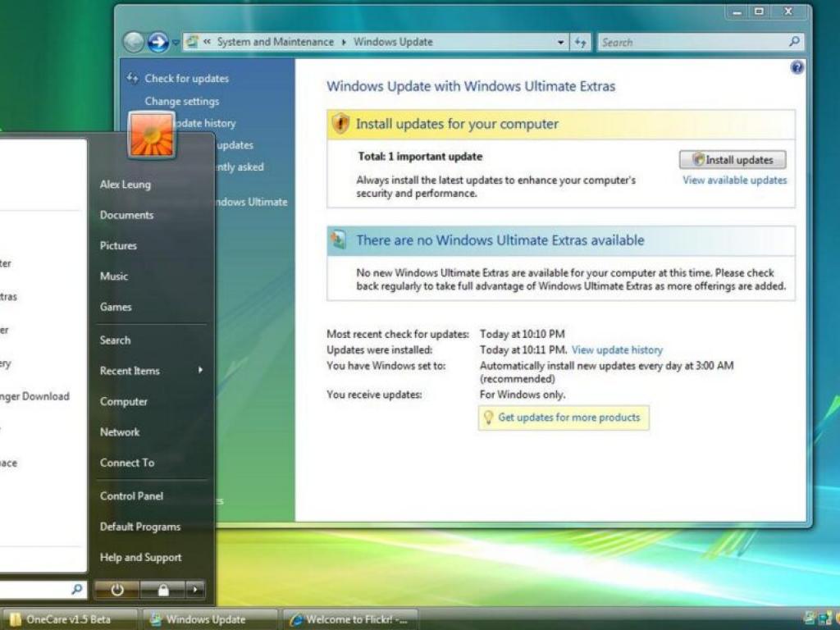Open Search from the Start menu
Viewport: 840px width, 630px height.
[x=115, y=340]
